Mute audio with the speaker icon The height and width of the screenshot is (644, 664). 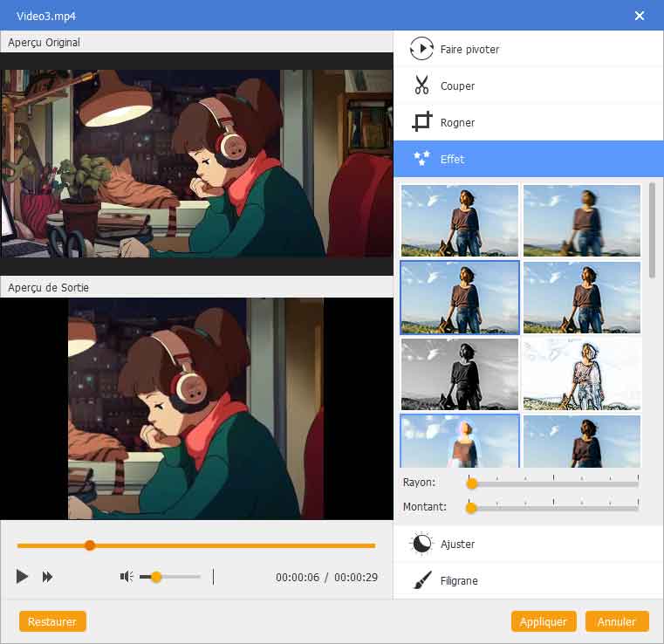pyautogui.click(x=127, y=576)
